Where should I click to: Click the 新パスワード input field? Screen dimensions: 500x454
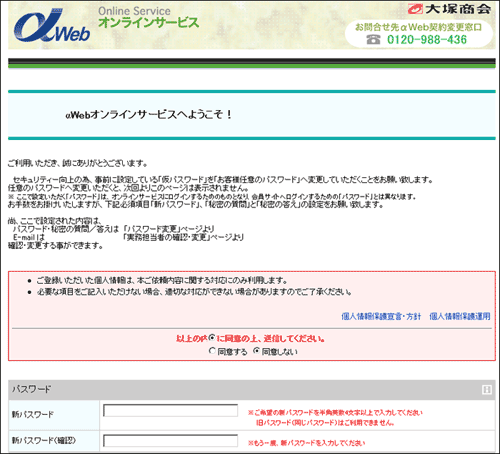(170, 410)
